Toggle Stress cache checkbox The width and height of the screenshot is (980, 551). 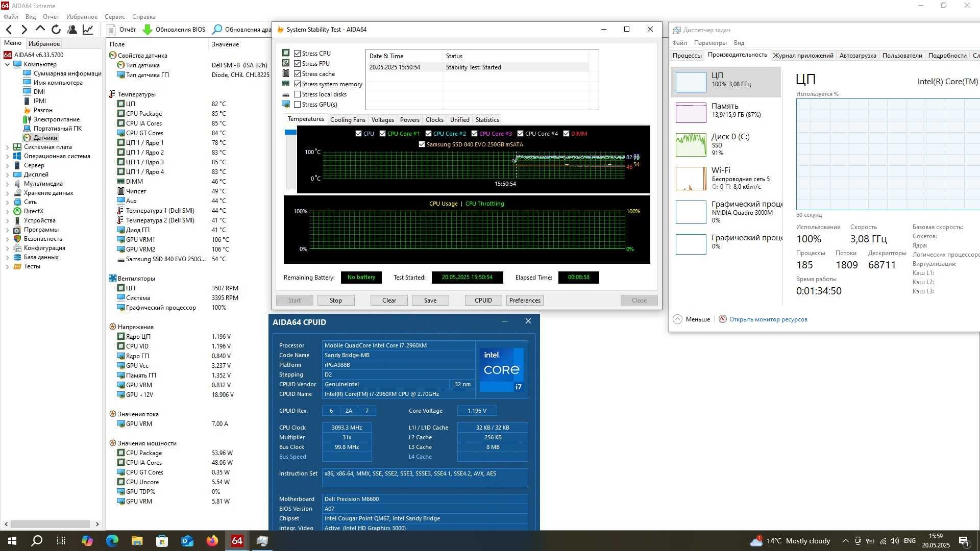[x=297, y=73]
